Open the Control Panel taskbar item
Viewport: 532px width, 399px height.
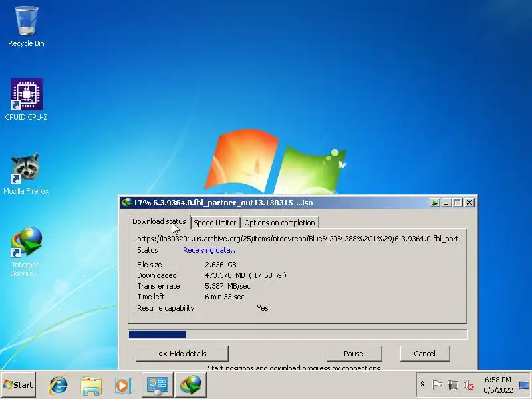tap(157, 385)
